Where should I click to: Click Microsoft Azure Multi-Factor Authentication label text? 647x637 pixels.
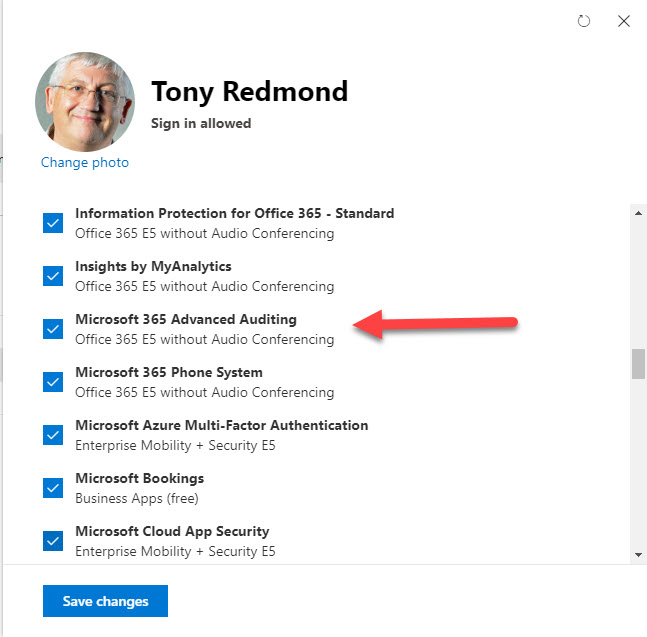(x=222, y=425)
